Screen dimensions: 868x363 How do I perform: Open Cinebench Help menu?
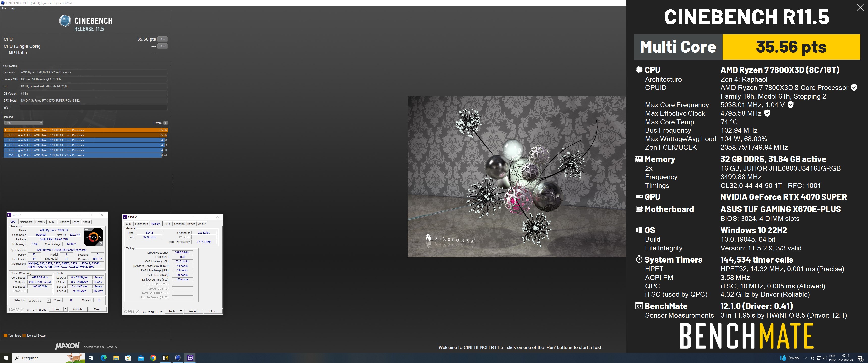pos(12,8)
